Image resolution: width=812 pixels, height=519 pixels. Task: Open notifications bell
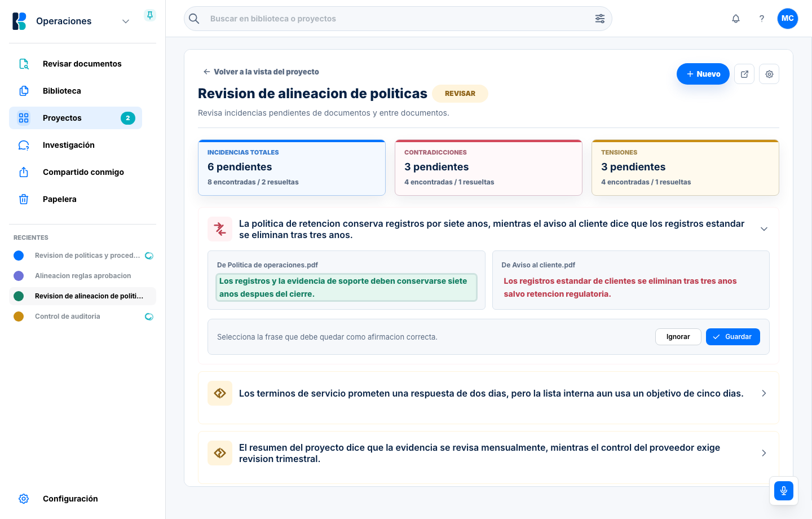(736, 19)
